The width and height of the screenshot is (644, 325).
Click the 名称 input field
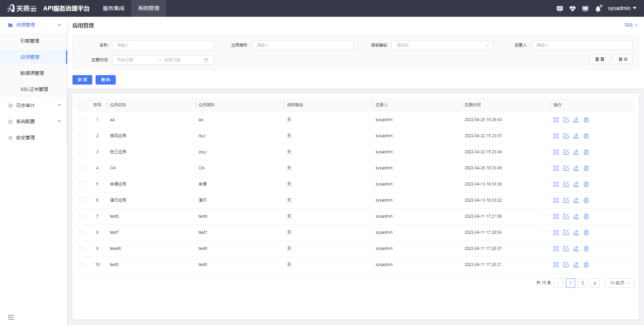click(163, 45)
